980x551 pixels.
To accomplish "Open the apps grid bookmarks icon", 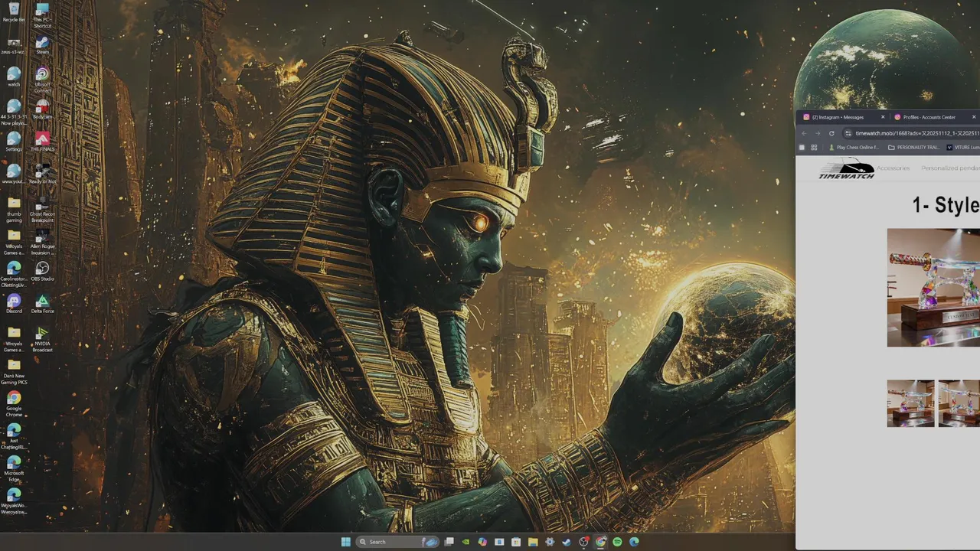I will pos(814,147).
